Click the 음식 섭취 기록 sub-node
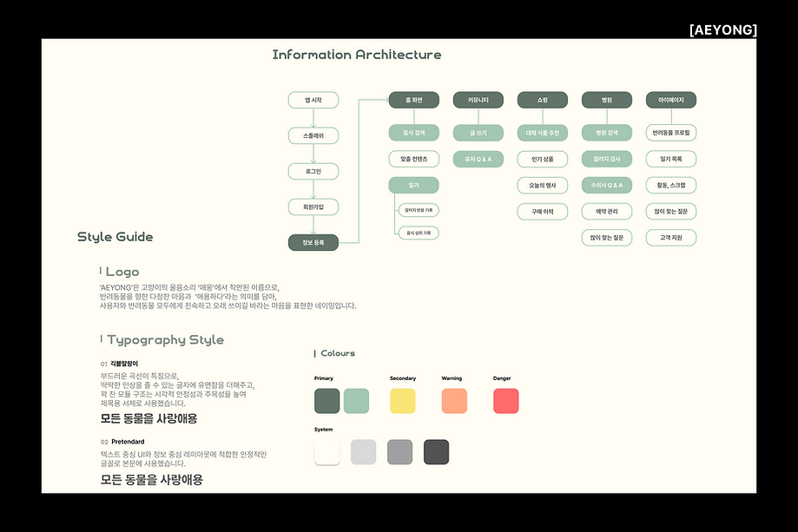The width and height of the screenshot is (798, 532). pyautogui.click(x=419, y=233)
